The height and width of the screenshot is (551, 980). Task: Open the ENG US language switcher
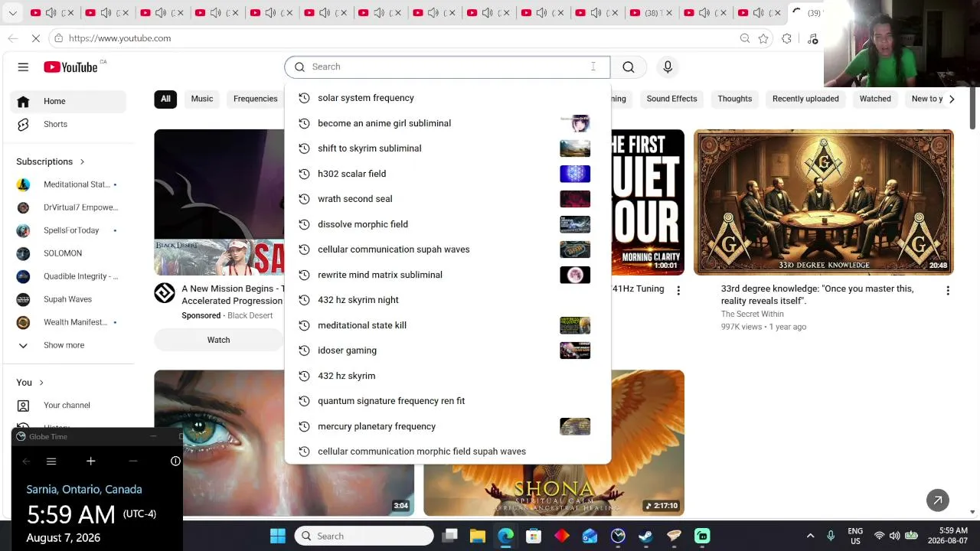point(855,536)
